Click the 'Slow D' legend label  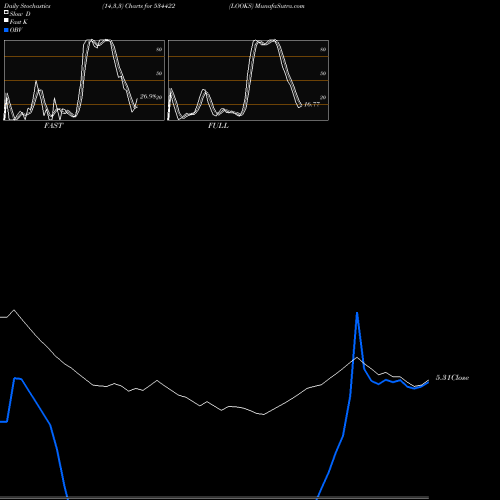20,14
